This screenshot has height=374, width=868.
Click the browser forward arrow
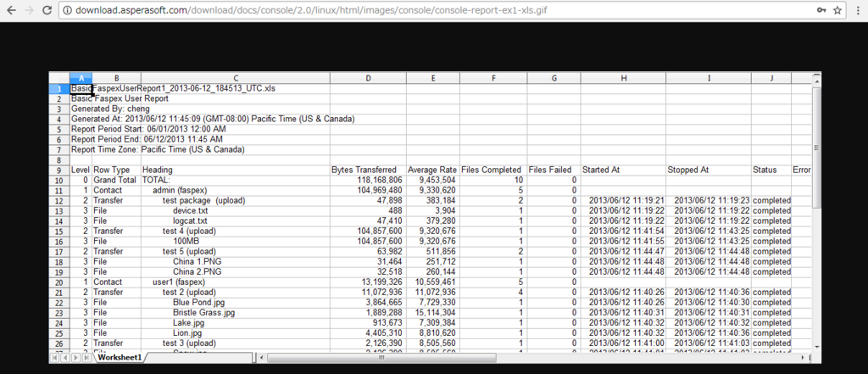pos(30,10)
